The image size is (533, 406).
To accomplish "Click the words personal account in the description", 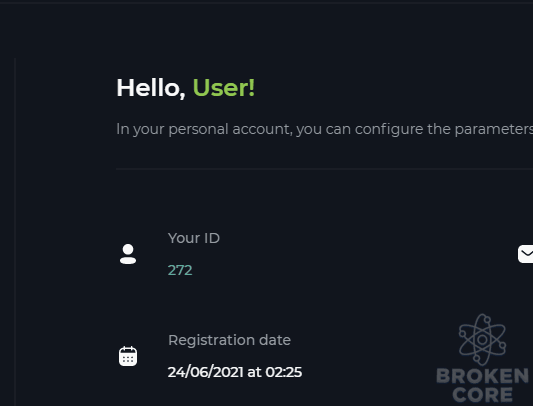I will pos(230,129).
